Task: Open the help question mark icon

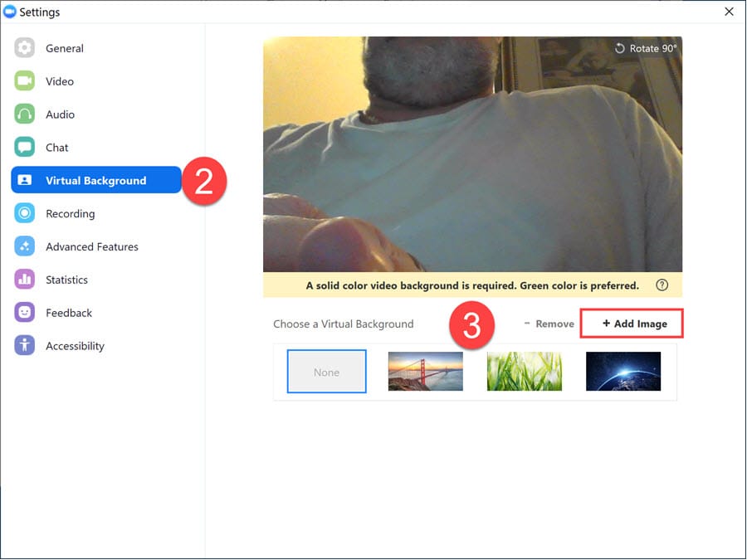Action: (x=662, y=285)
